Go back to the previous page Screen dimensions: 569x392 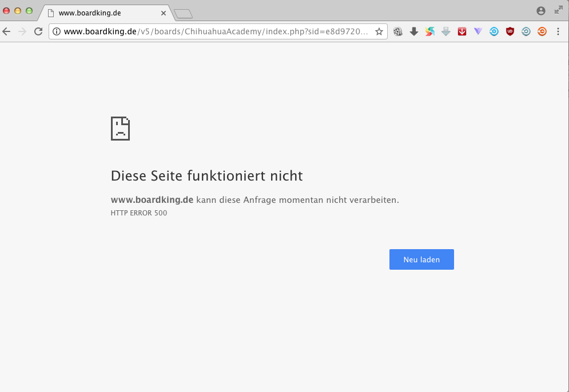click(6, 31)
